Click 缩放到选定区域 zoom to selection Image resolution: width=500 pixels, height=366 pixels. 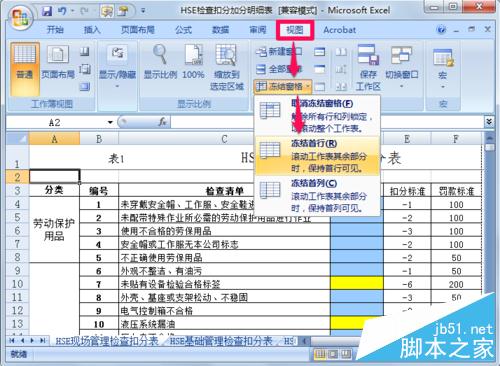(227, 67)
